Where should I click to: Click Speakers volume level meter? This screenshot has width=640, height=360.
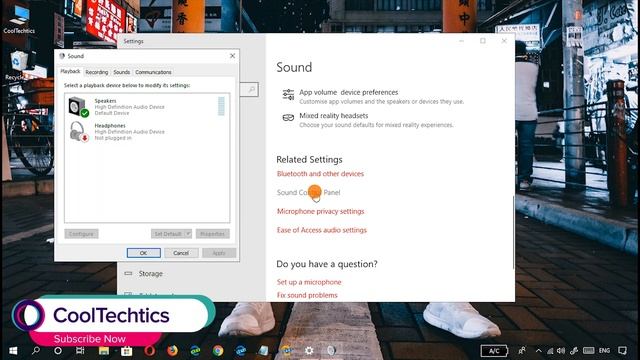(x=221, y=107)
